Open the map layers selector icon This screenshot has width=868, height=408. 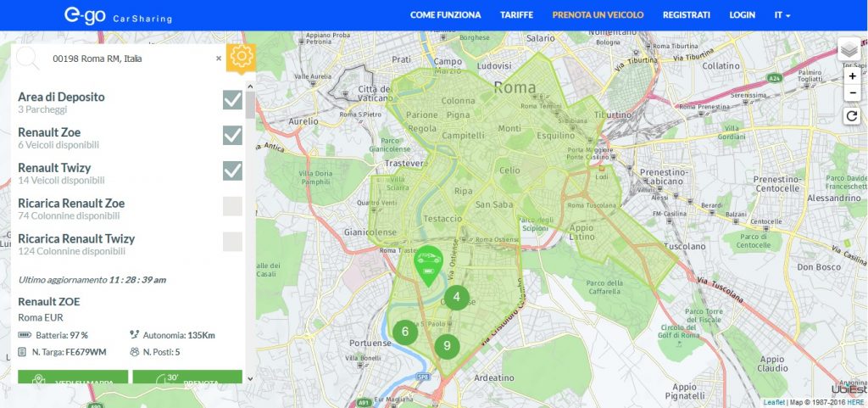(x=850, y=50)
